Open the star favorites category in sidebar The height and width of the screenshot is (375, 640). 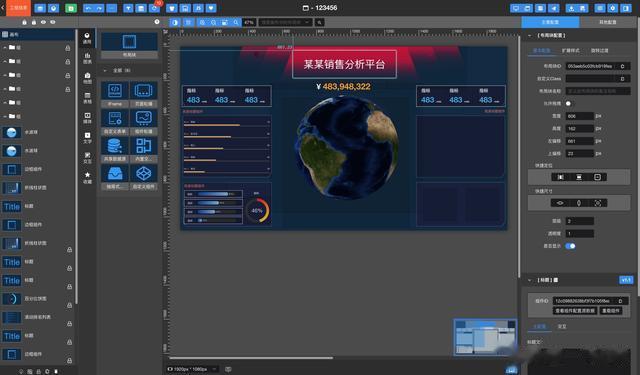pos(87,178)
